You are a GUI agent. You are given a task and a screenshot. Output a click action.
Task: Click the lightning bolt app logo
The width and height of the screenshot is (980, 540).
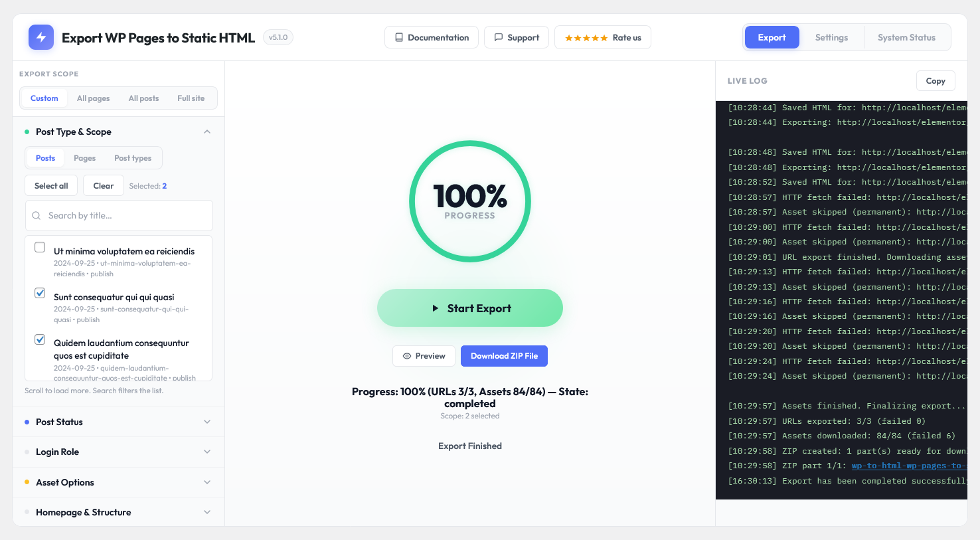coord(41,37)
